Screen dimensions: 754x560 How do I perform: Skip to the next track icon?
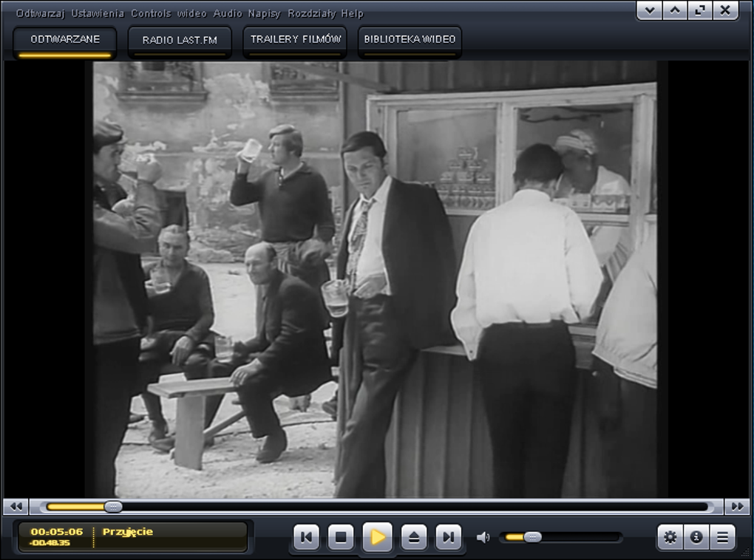coord(448,538)
